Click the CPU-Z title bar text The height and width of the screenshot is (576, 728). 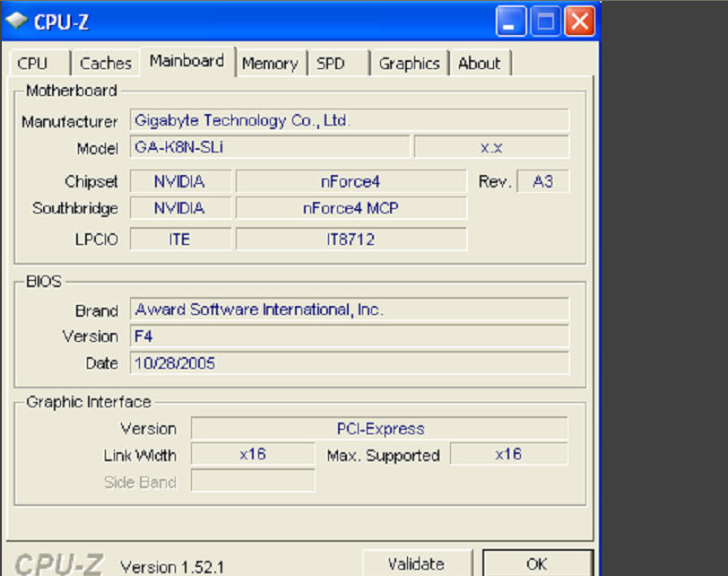[61, 22]
